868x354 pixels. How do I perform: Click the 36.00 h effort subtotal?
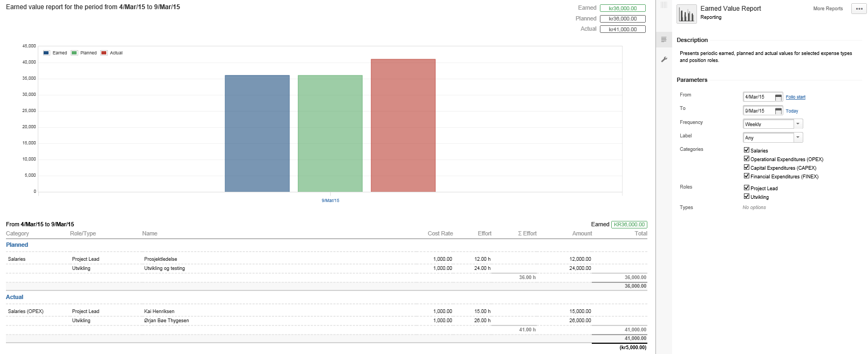pyautogui.click(x=528, y=277)
